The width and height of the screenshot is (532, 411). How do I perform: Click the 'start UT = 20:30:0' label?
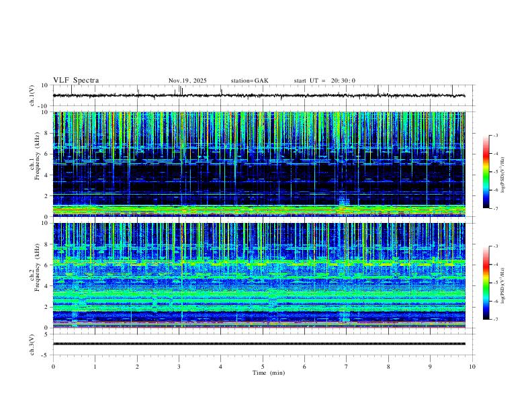(x=324, y=81)
